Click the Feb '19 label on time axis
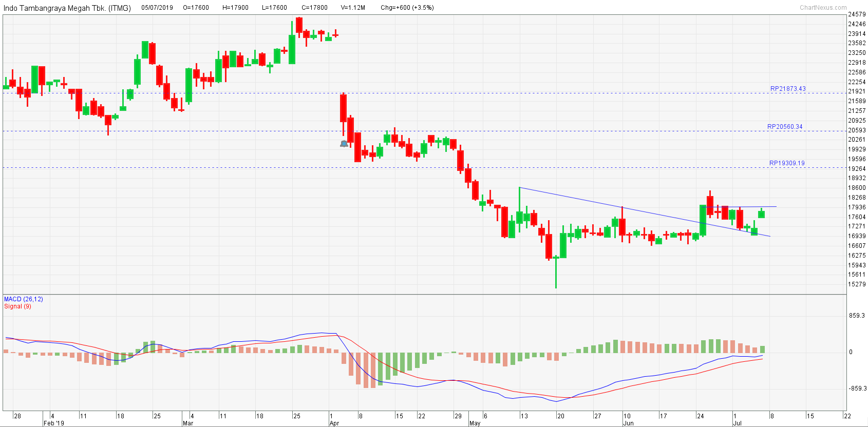 coord(54,423)
